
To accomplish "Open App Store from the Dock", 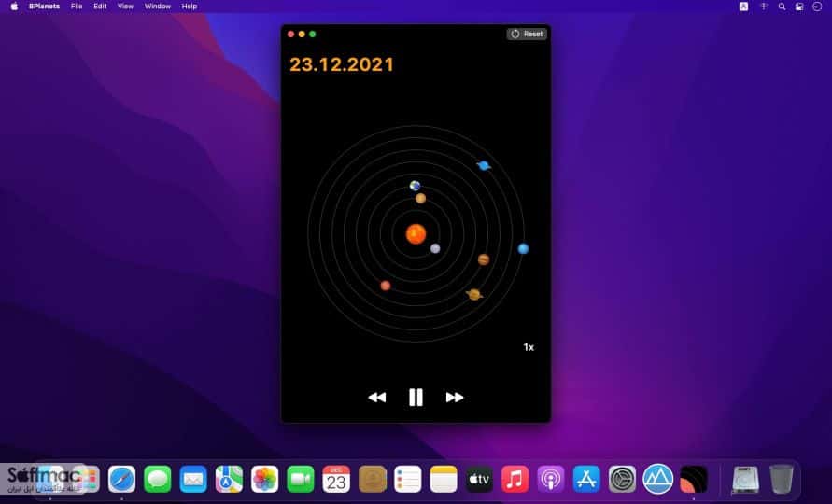I will click(586, 479).
